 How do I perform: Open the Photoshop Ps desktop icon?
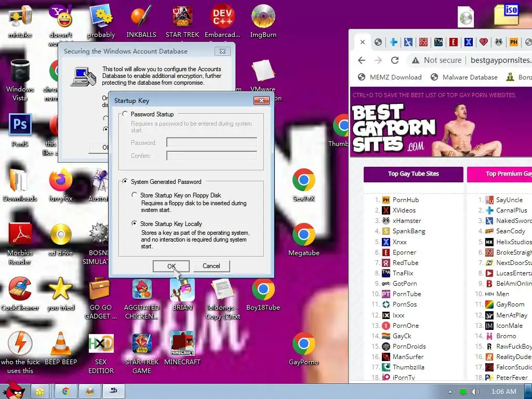[20, 130]
